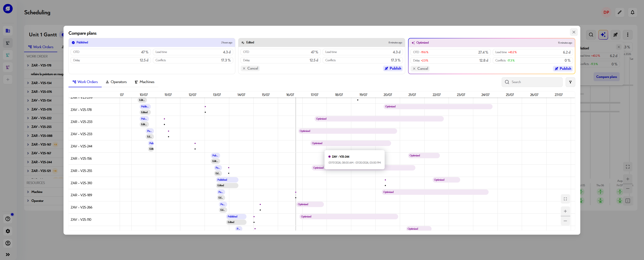Select Work Orders tab in Compare plans
Viewport: 644px width, 260px height.
pyautogui.click(x=85, y=82)
